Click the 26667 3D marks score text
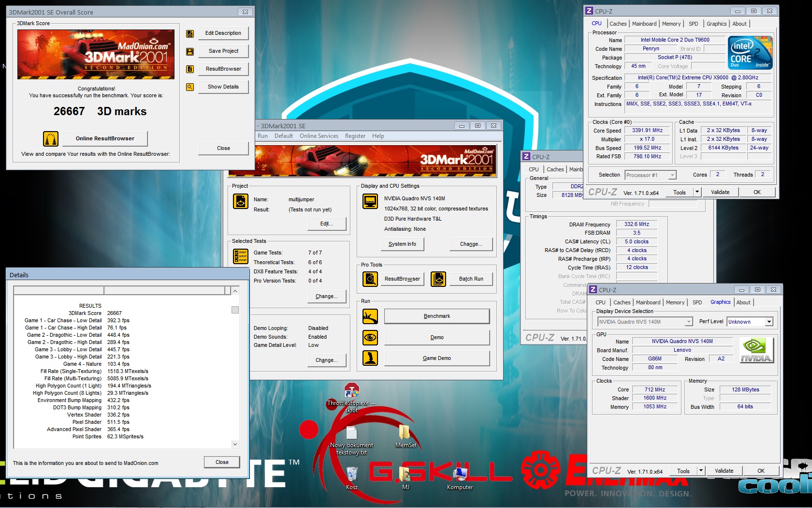The width and height of the screenshot is (812, 508). (100, 112)
